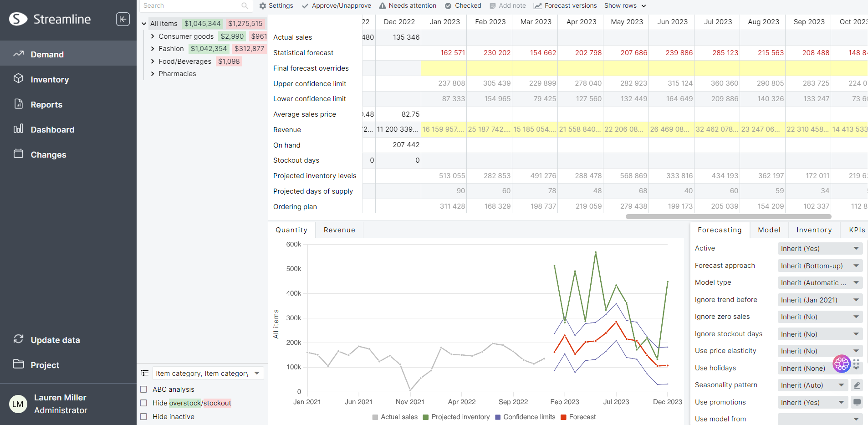
Task: Expand the Food/Beverages category
Action: (x=153, y=61)
